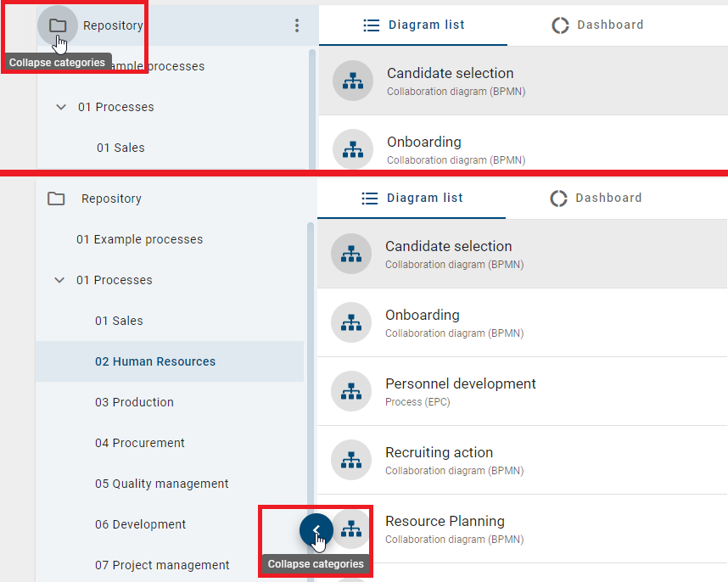Click the category tree scrollbar
The height and width of the screenshot is (582, 728).
[x=309, y=339]
